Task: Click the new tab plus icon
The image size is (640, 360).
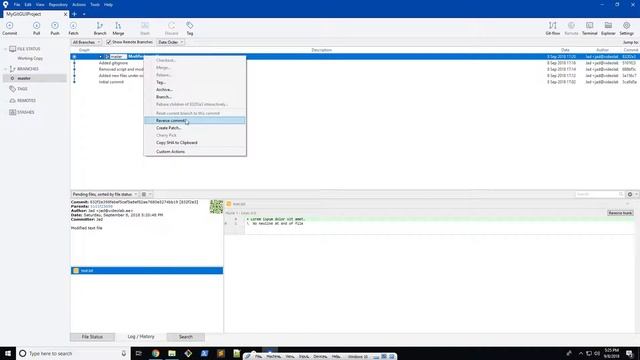Action: [x=74, y=14]
